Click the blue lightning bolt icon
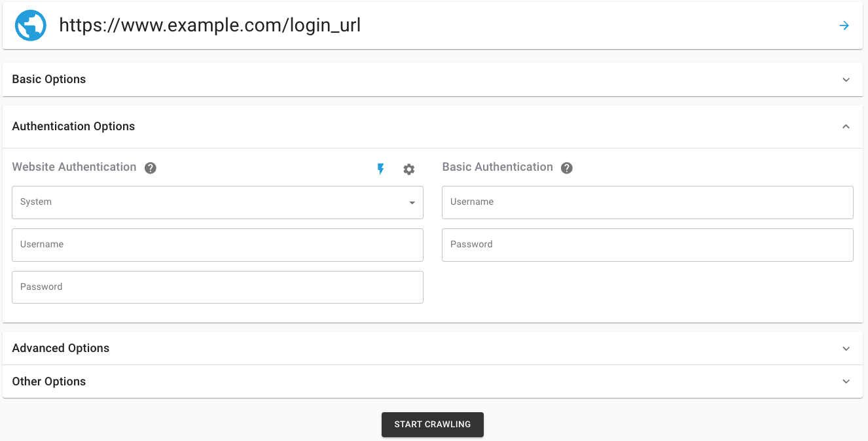Image resolution: width=868 pixels, height=441 pixels. point(380,169)
